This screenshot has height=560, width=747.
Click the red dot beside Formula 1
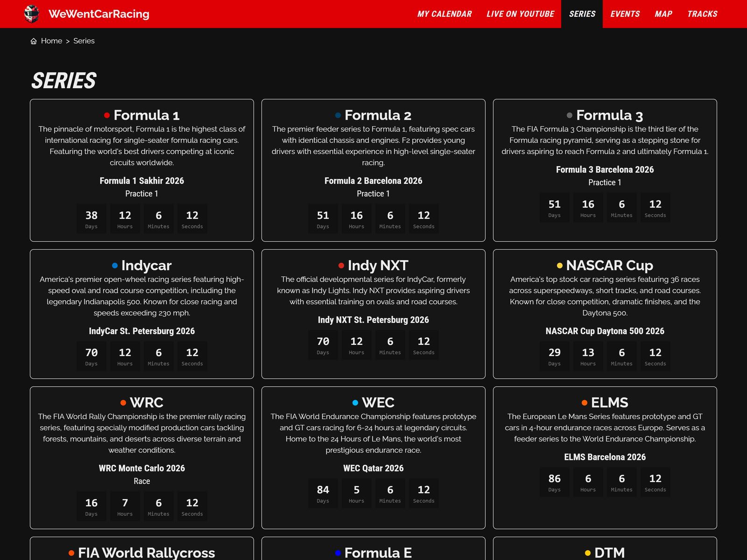107,115
